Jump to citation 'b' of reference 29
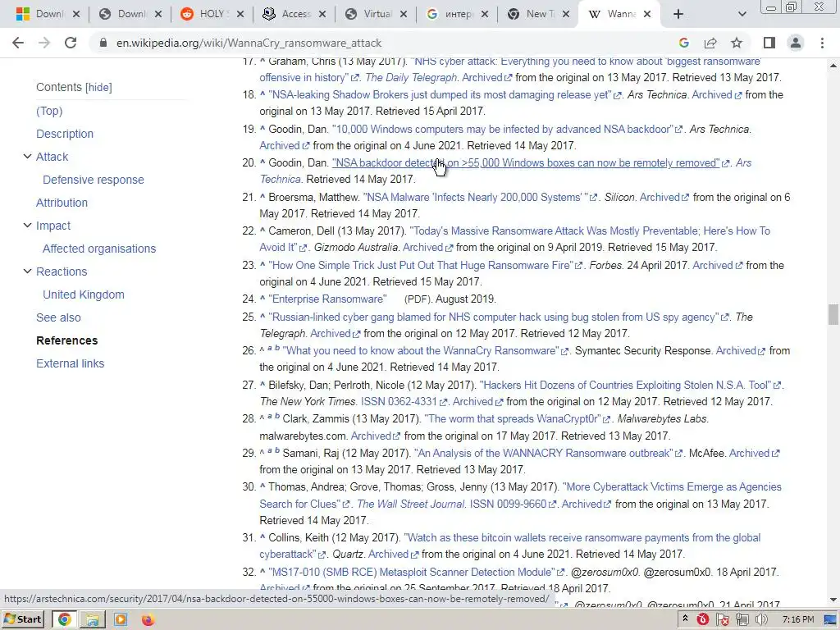The width and height of the screenshot is (840, 630). point(277,451)
